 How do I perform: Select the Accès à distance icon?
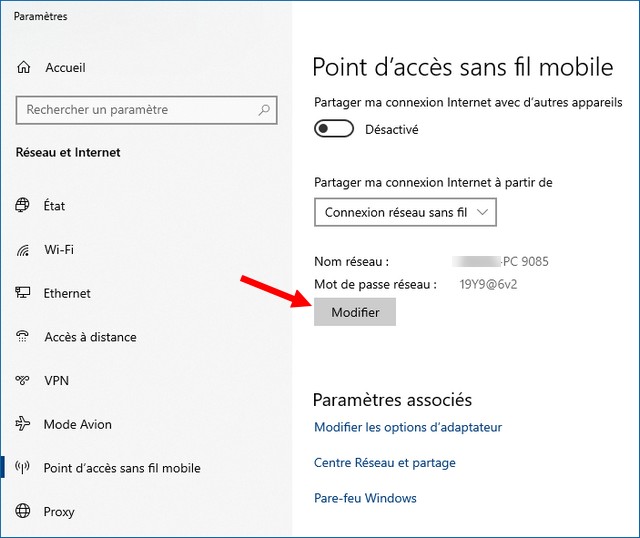22,336
